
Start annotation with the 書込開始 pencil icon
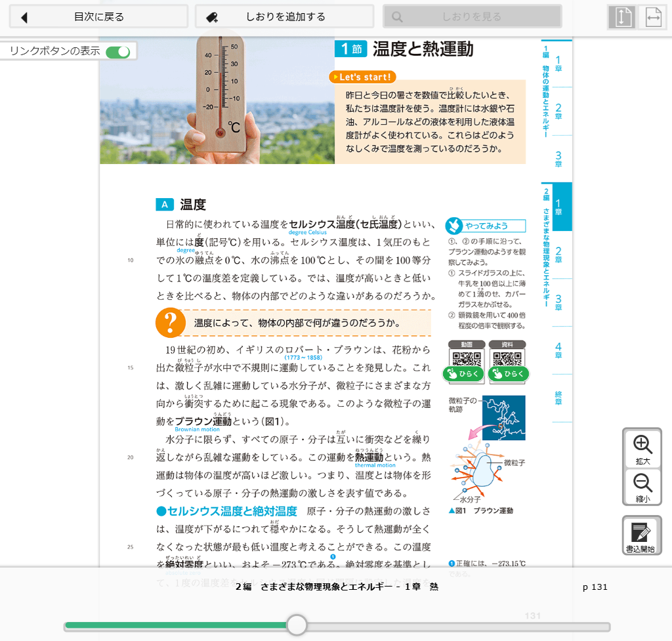pos(642,535)
